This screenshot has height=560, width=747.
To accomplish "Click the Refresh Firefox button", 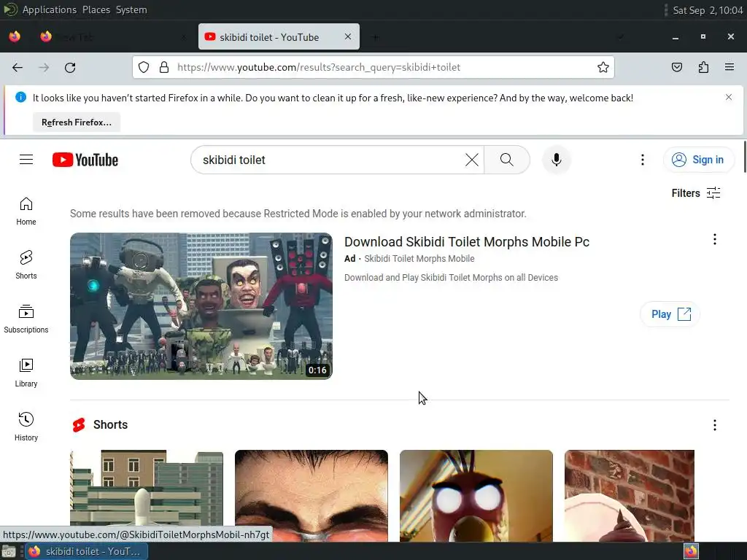I will click(77, 122).
